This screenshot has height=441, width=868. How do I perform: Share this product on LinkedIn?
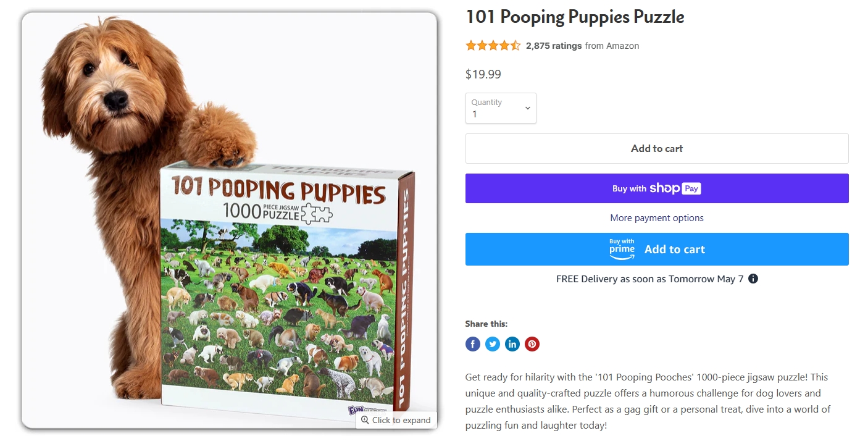pyautogui.click(x=512, y=344)
